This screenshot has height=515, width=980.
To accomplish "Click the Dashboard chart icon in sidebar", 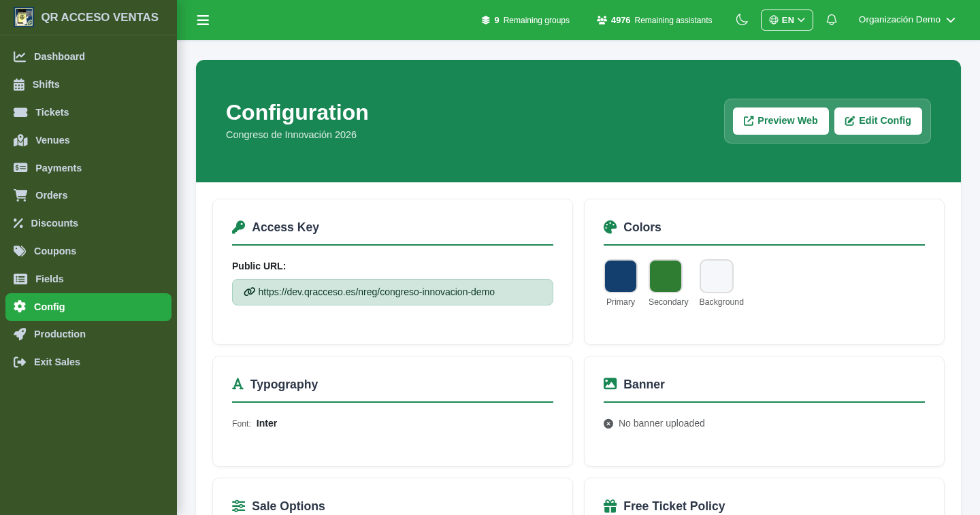I will click(x=20, y=56).
